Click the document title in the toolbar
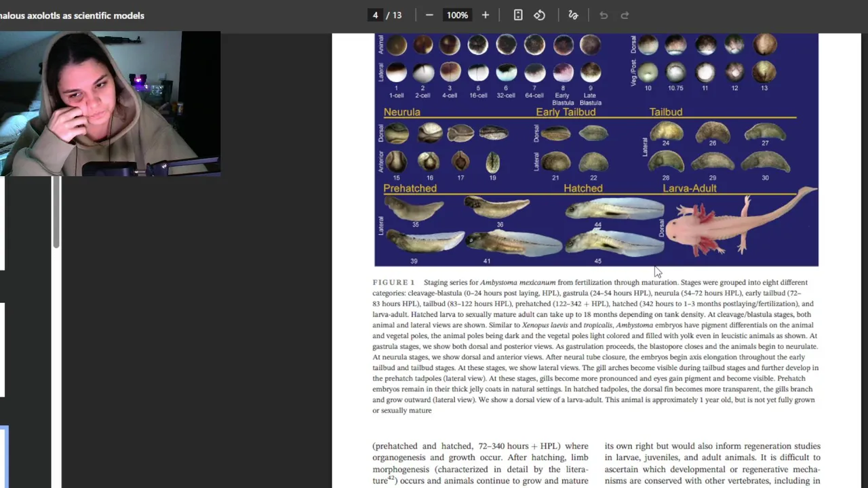868x488 pixels. tap(72, 15)
